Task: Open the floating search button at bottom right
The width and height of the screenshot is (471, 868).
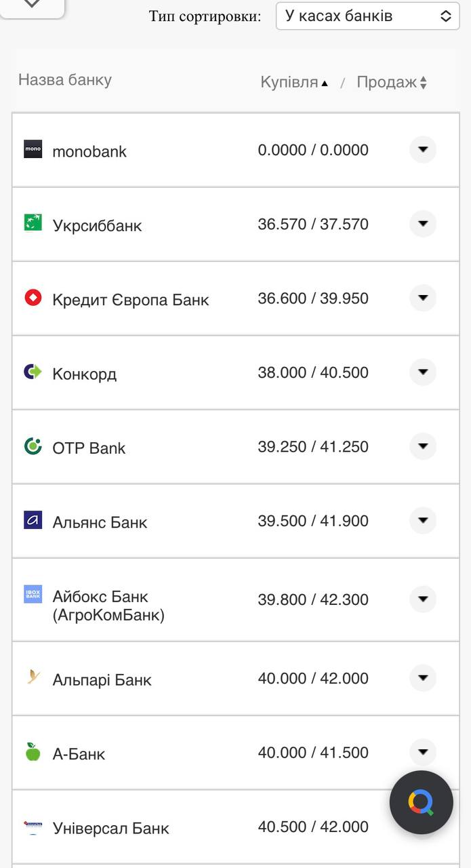Action: (421, 802)
